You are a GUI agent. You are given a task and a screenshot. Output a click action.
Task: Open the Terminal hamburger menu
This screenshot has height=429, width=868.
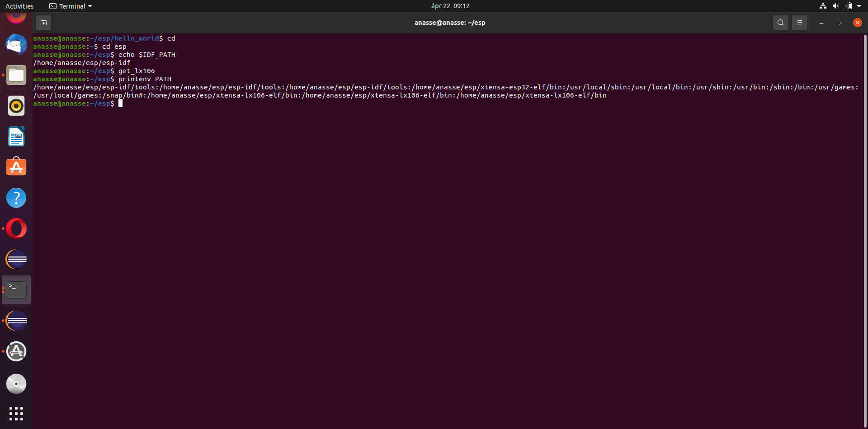click(x=799, y=22)
